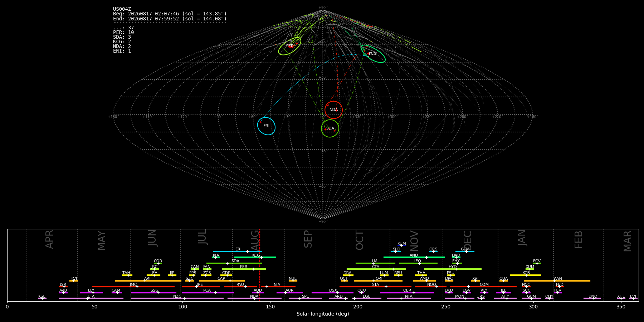
Task: Click the red dashed current-date line in timeline
Action: click(x=260, y=265)
